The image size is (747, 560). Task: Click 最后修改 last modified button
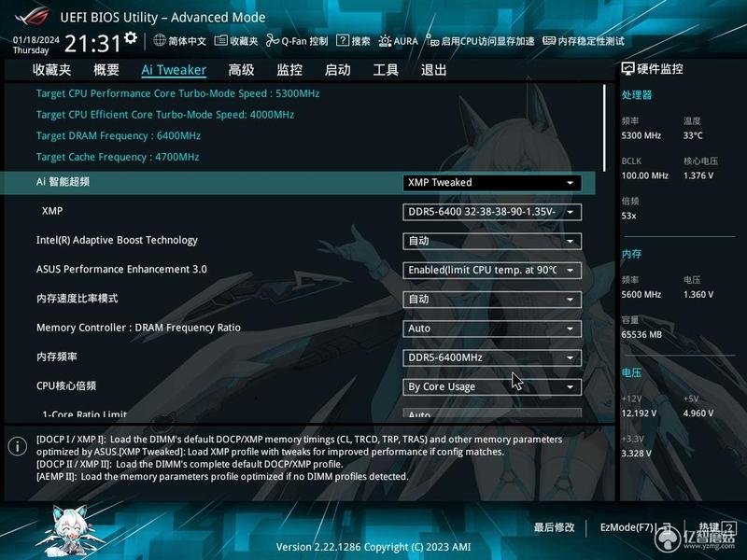pyautogui.click(x=554, y=527)
